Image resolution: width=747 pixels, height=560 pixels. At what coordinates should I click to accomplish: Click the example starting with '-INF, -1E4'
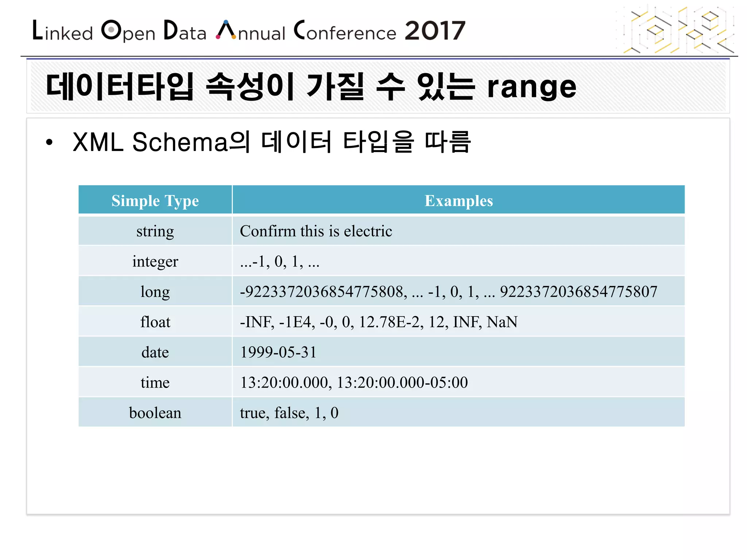[x=458, y=322]
